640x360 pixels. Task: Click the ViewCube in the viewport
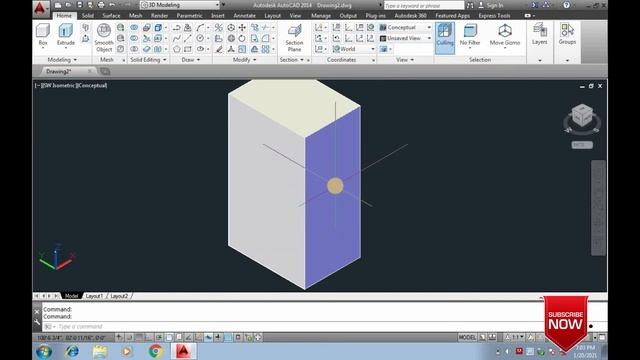pyautogui.click(x=582, y=116)
